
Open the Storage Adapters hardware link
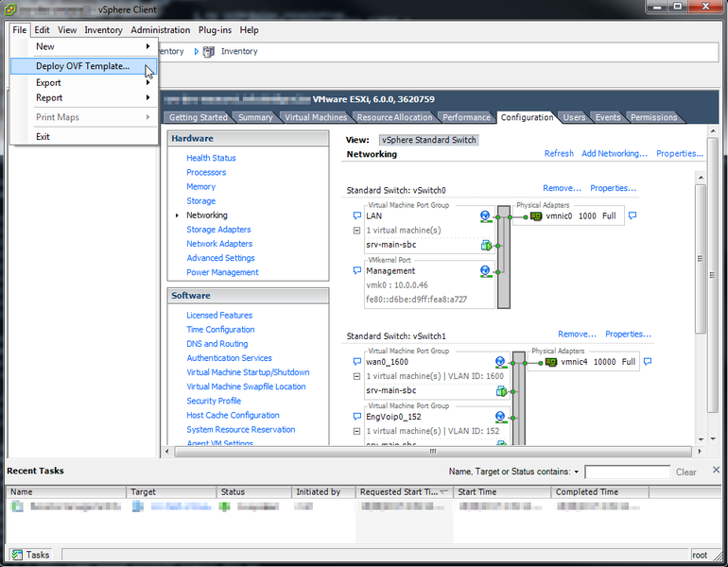218,230
